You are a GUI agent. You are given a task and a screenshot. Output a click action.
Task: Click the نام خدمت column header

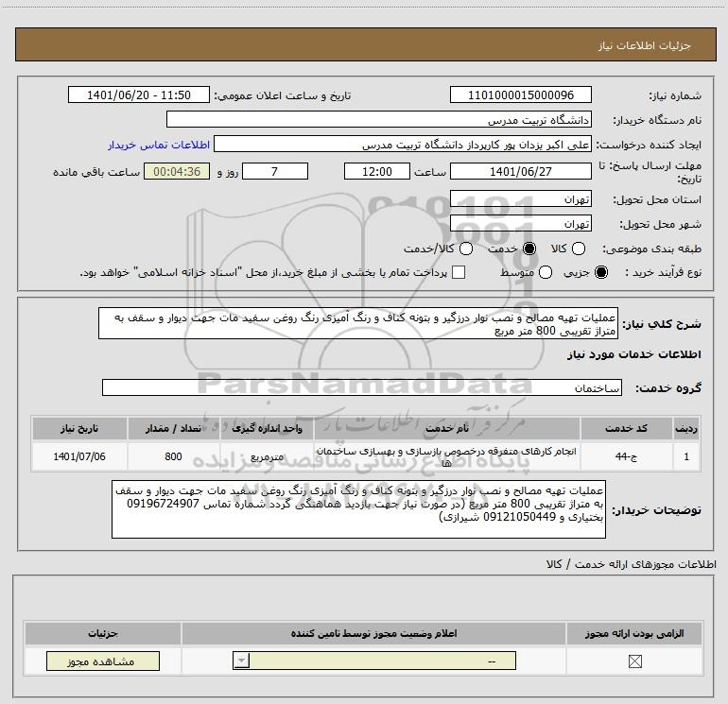446,428
